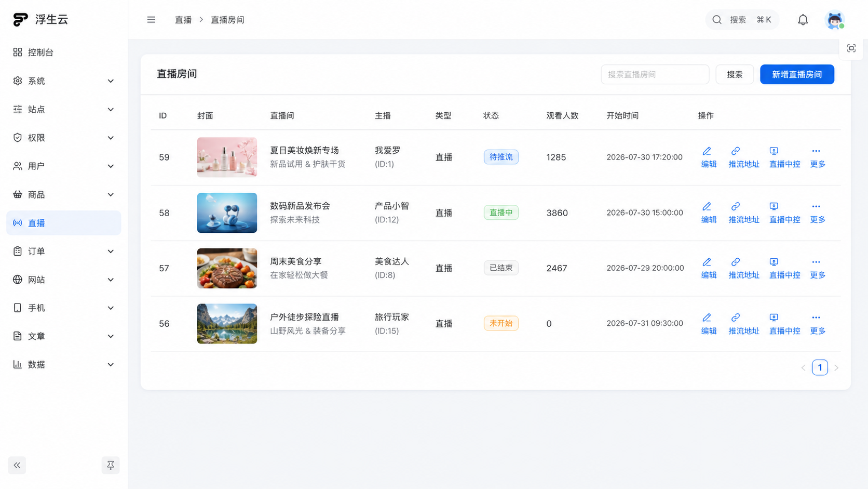This screenshot has width=868, height=489.
Task: Open 更多 menu for 周末美食分享
Action: (818, 269)
